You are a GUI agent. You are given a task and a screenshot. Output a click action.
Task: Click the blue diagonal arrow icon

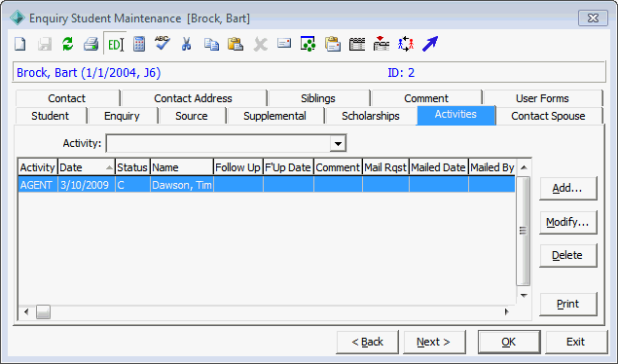pos(430,44)
